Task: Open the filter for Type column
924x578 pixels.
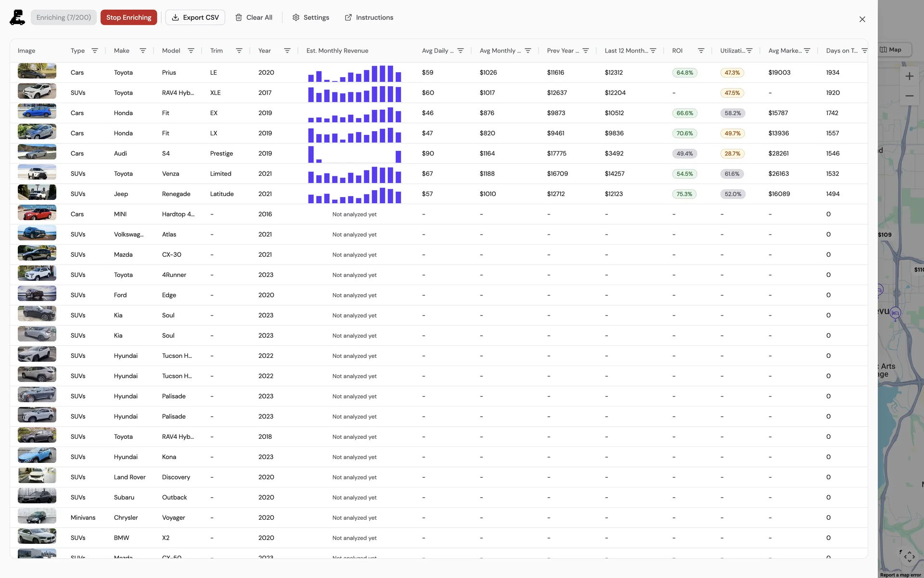Action: click(x=95, y=51)
